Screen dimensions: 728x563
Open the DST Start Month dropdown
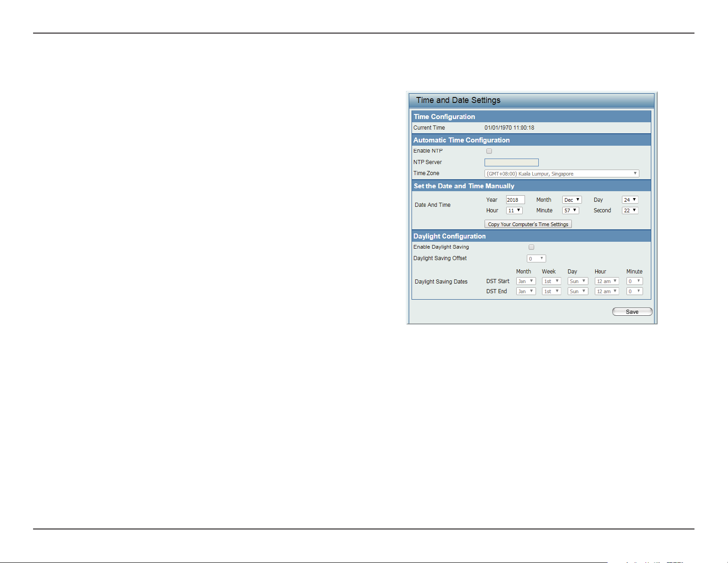pos(526,281)
